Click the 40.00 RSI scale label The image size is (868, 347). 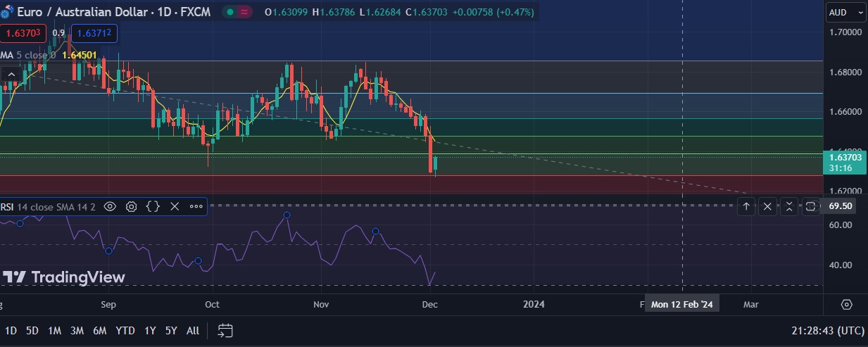tap(841, 265)
